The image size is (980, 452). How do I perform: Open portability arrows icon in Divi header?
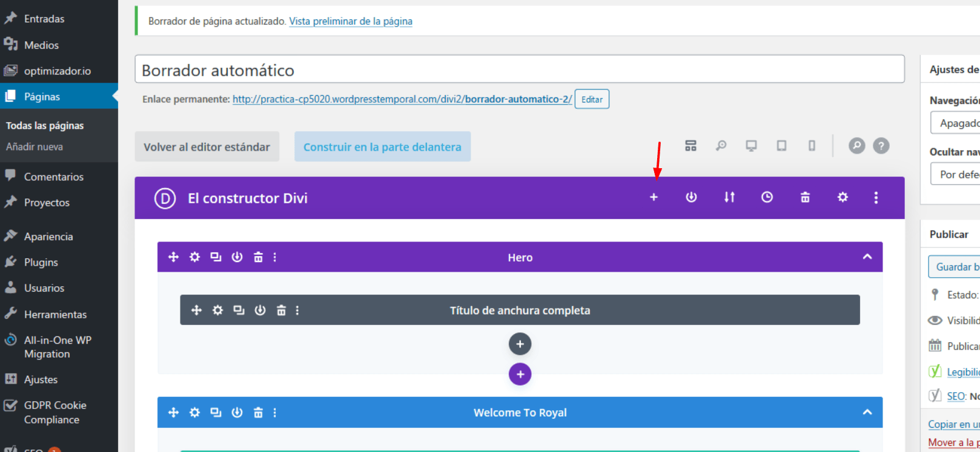coord(729,197)
